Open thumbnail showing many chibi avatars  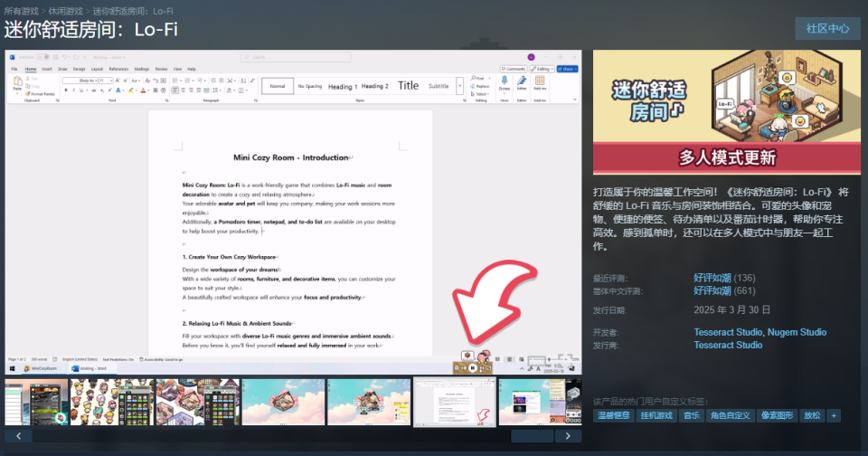tap(112, 403)
